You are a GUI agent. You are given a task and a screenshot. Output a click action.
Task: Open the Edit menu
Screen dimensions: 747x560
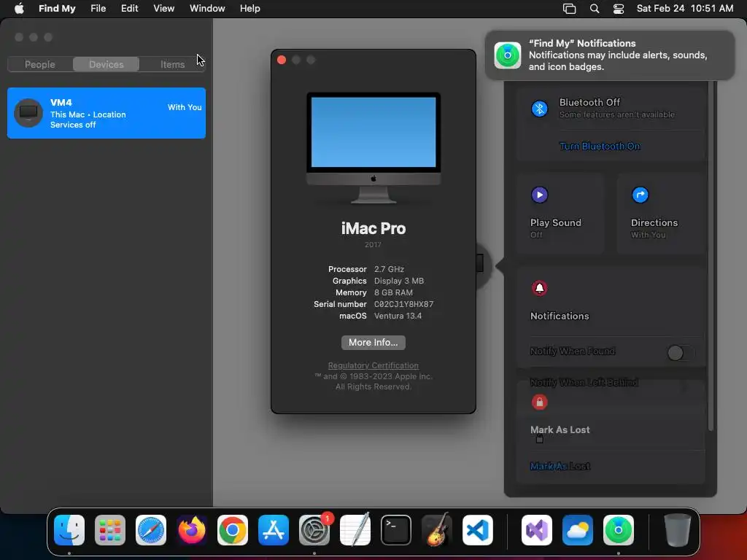click(129, 8)
